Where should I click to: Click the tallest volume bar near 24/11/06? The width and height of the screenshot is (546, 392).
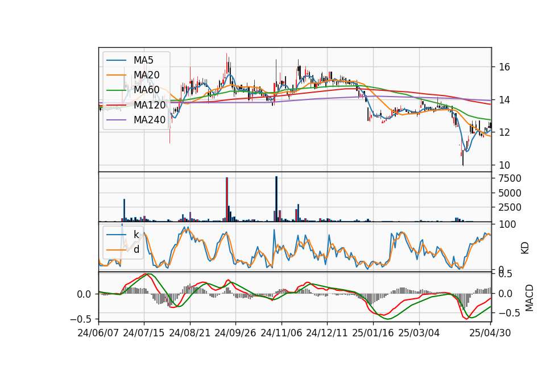[276, 199]
